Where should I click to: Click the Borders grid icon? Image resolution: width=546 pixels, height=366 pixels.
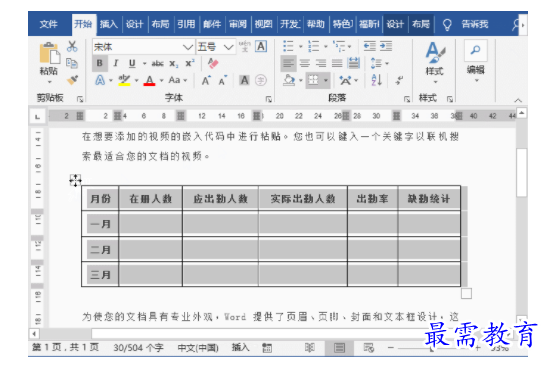[313, 80]
